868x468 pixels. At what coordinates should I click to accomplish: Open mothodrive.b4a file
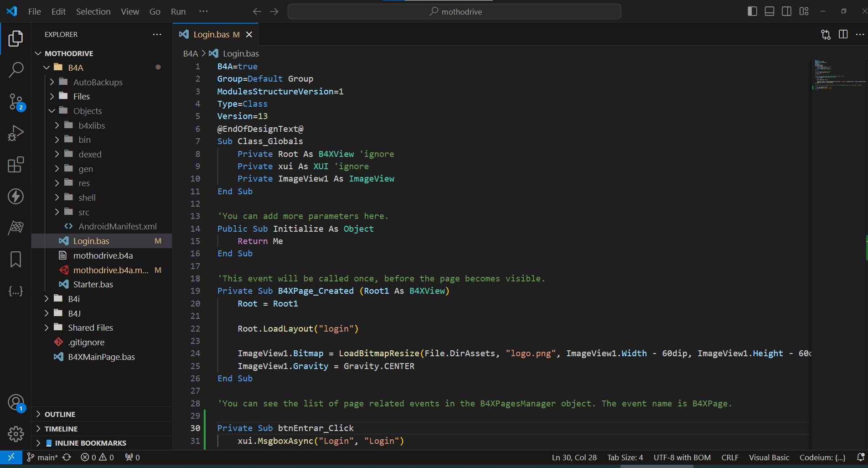coord(103,255)
